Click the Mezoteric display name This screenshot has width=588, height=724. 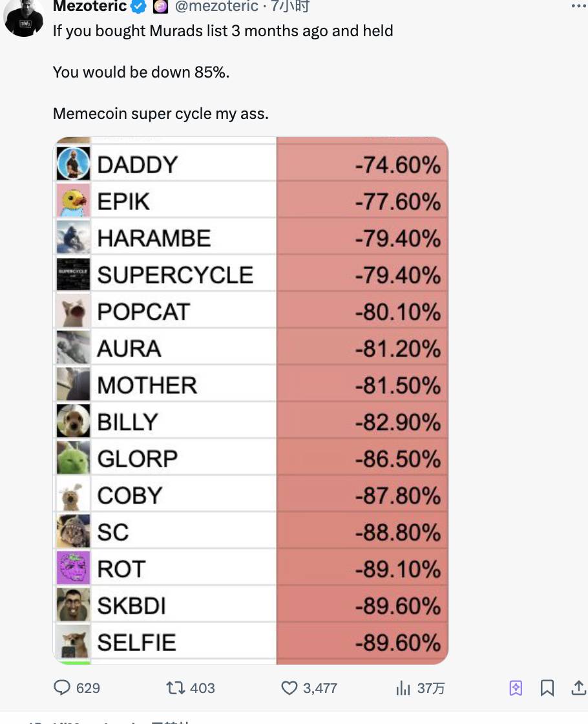pos(89,6)
